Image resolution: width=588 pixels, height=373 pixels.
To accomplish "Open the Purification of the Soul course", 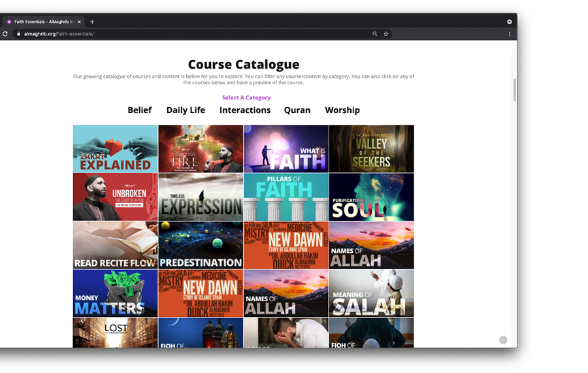I will 372,197.
